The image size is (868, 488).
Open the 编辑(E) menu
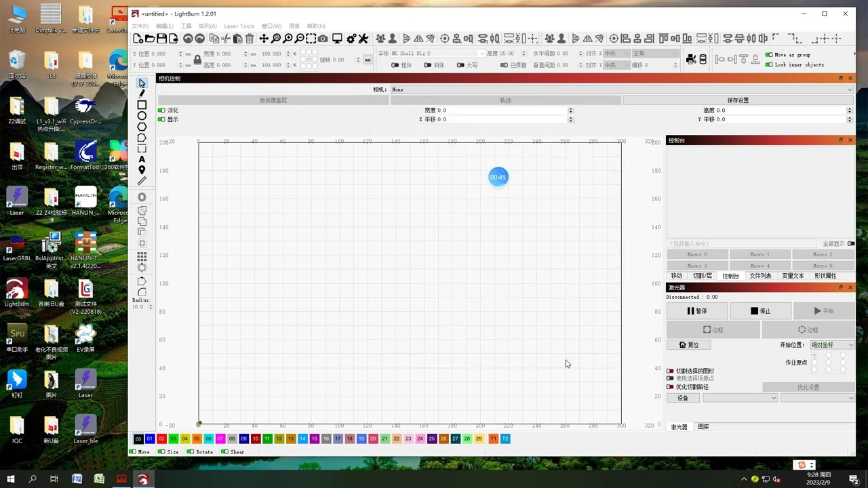(x=165, y=26)
